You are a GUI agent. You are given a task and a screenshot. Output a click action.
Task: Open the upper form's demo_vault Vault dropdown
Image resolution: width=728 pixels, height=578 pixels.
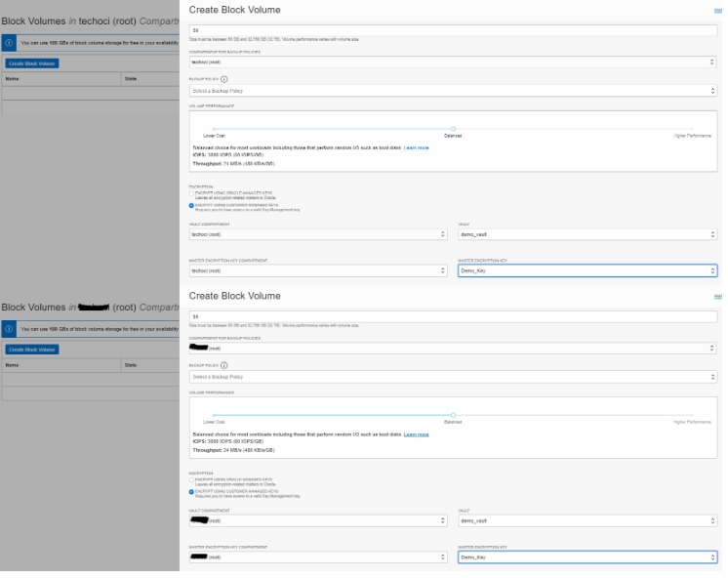click(586, 234)
